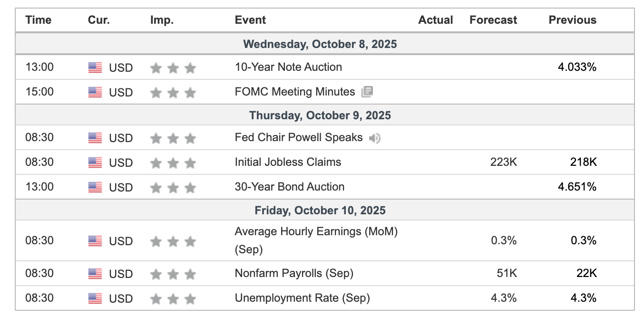
Task: Open the FOMC Meeting Minutes event link
Action: point(294,92)
